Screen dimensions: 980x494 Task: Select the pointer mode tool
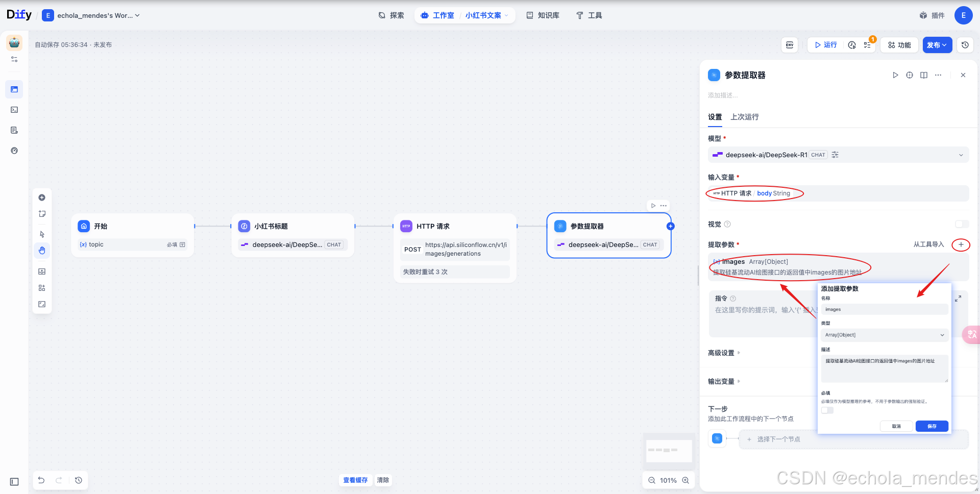42,234
